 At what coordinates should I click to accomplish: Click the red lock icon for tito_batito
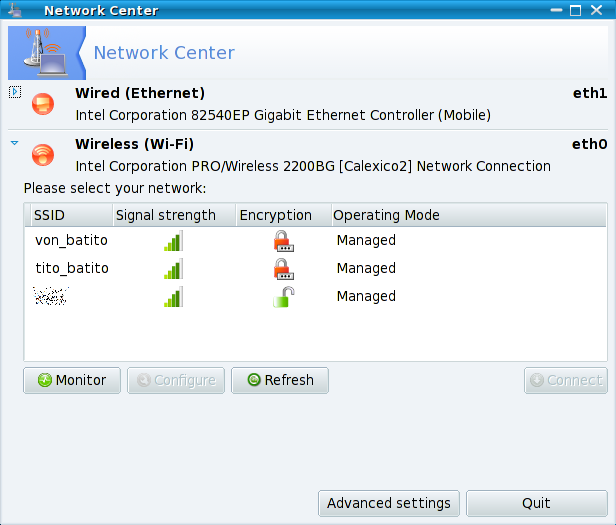tap(283, 269)
